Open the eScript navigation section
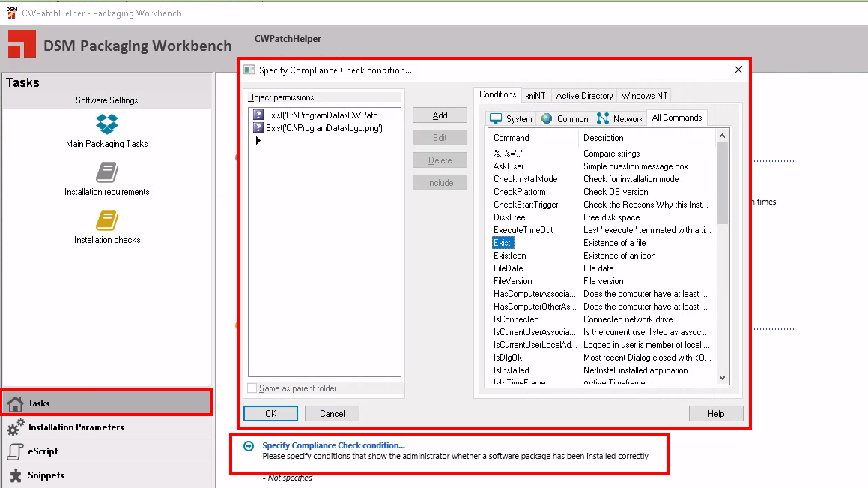The height and width of the screenshot is (488, 868). tap(107, 451)
